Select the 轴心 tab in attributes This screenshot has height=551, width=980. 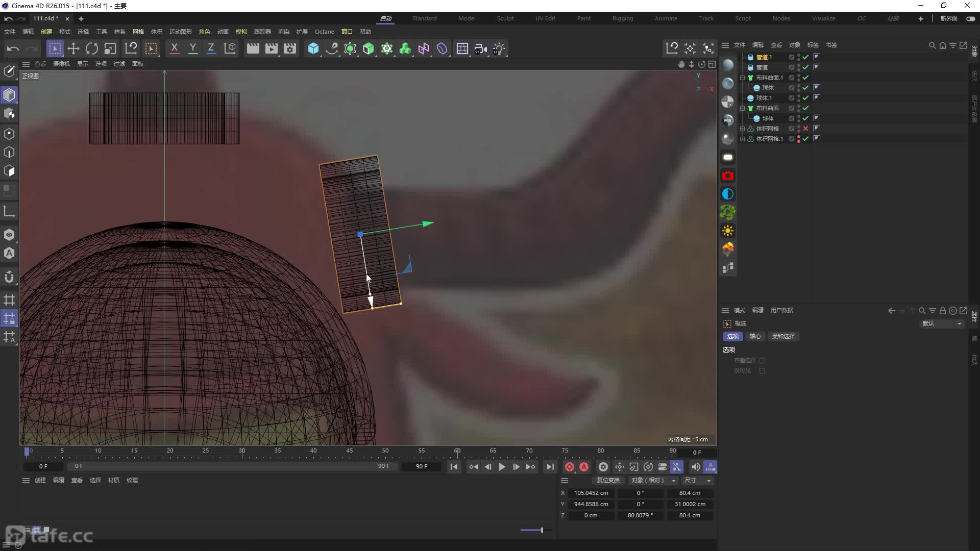pyautogui.click(x=755, y=336)
